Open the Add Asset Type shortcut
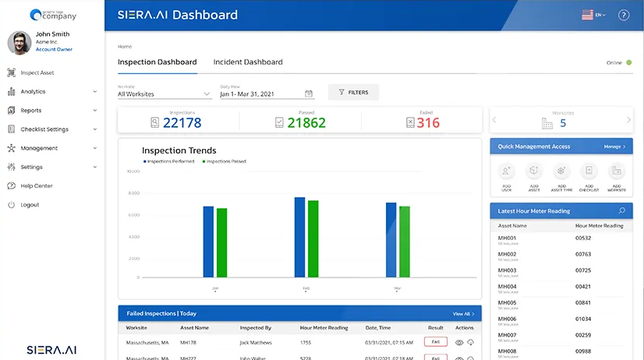 561,171
